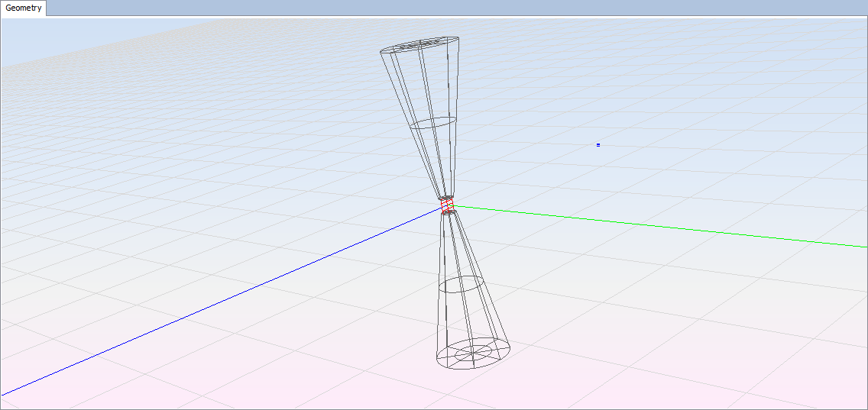The height and width of the screenshot is (410, 868).
Task: Click empty tab bar right of Geometry tab
Action: (458, 8)
